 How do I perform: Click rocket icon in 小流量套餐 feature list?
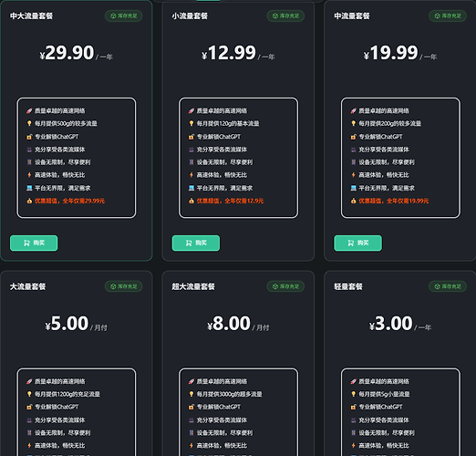coord(191,111)
